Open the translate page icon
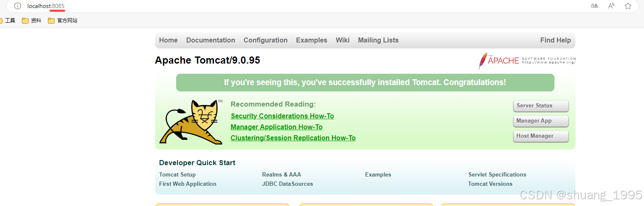This screenshot has height=206, width=644. click(594, 6)
